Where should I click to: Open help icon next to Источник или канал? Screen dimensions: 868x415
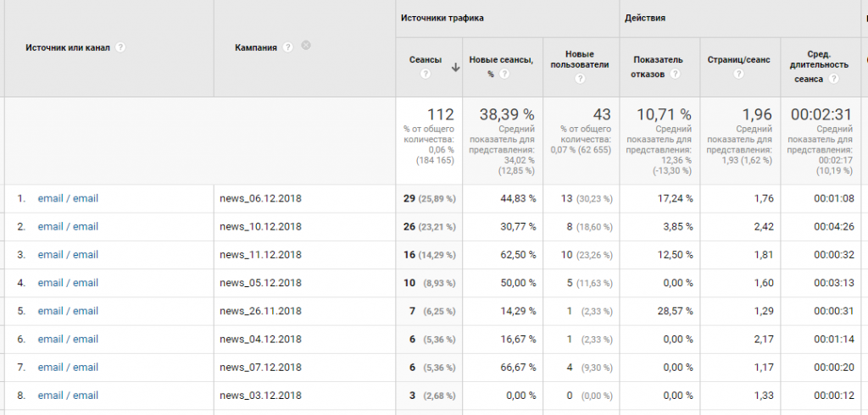point(120,47)
